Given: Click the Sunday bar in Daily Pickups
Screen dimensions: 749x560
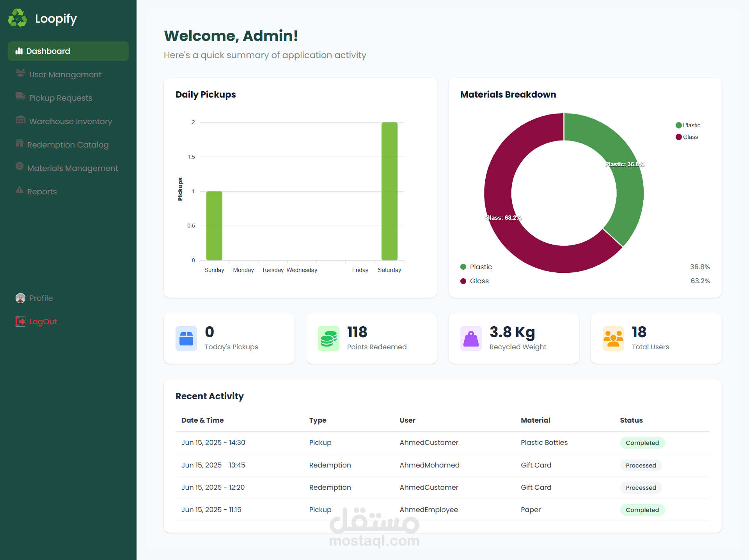Looking at the screenshot, I should pyautogui.click(x=214, y=226).
